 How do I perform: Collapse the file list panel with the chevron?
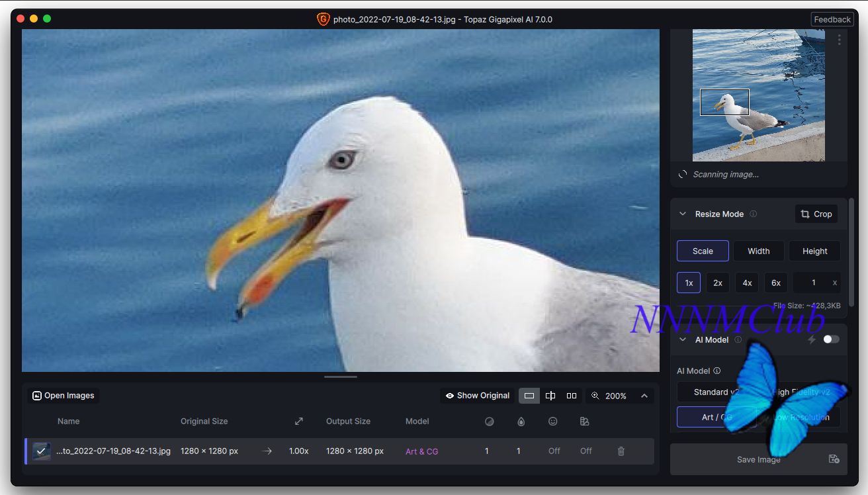[x=644, y=396]
